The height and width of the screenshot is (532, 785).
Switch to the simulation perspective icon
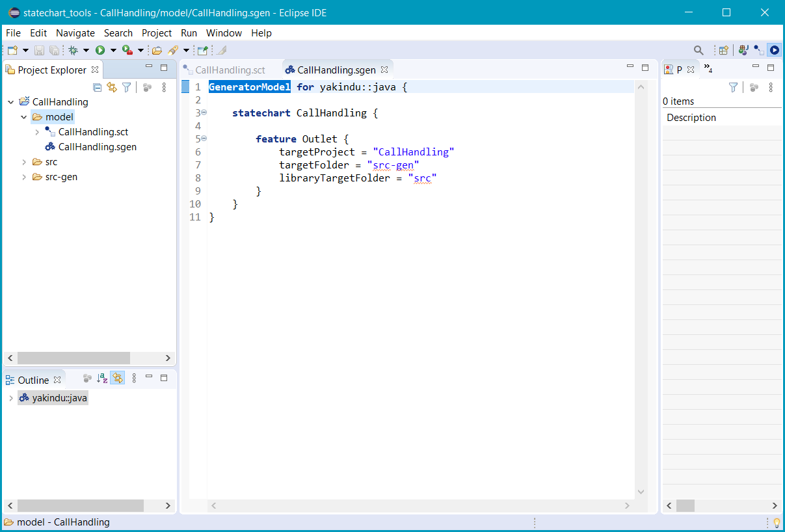[774, 50]
